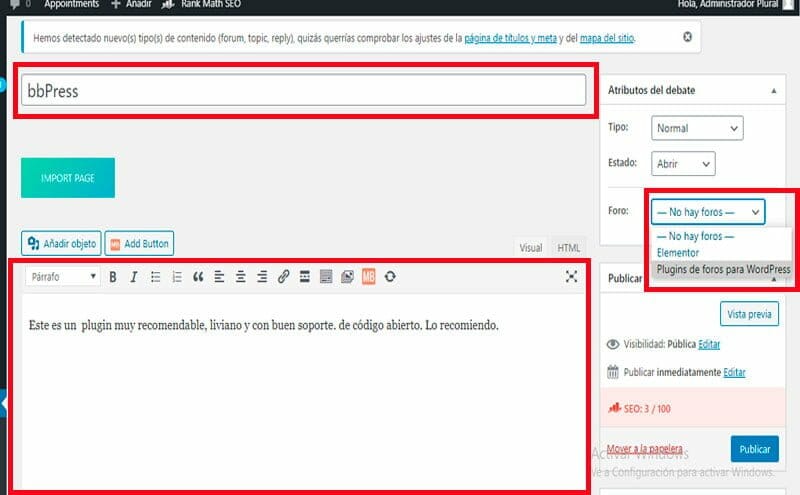
Task: Insert a numbered list
Action: click(x=177, y=277)
